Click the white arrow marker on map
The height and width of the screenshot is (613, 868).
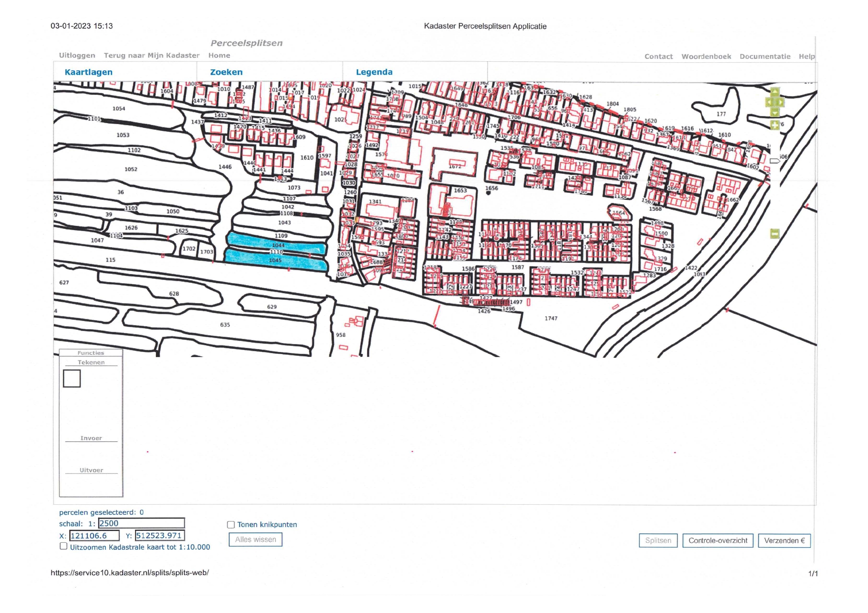coord(775,161)
